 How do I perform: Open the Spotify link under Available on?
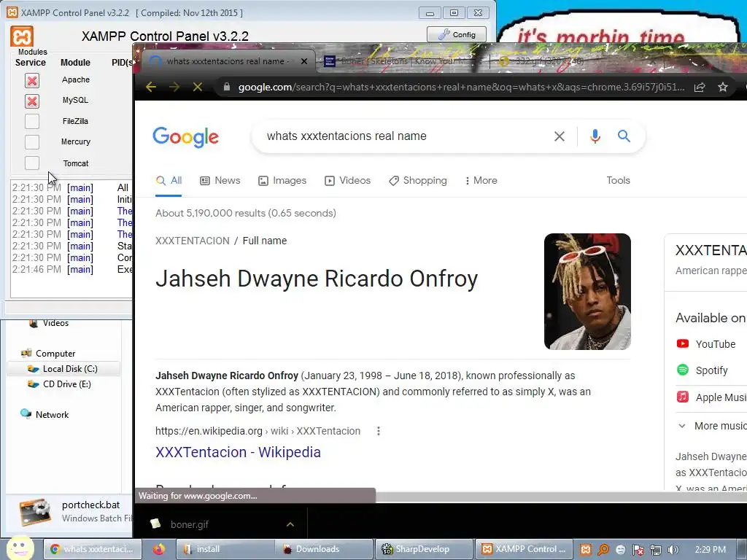tap(711, 370)
